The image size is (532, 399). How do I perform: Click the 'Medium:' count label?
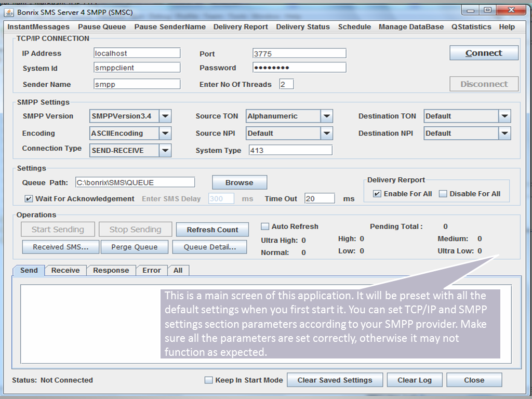click(453, 238)
